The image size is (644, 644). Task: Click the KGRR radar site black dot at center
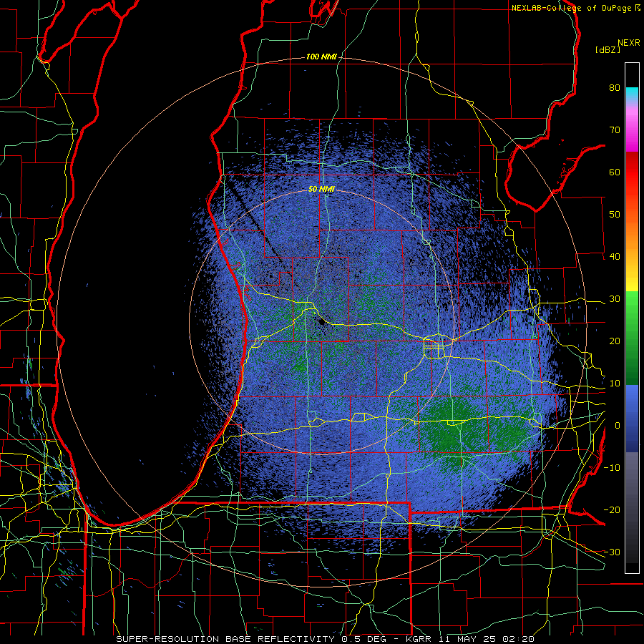tap(321, 322)
